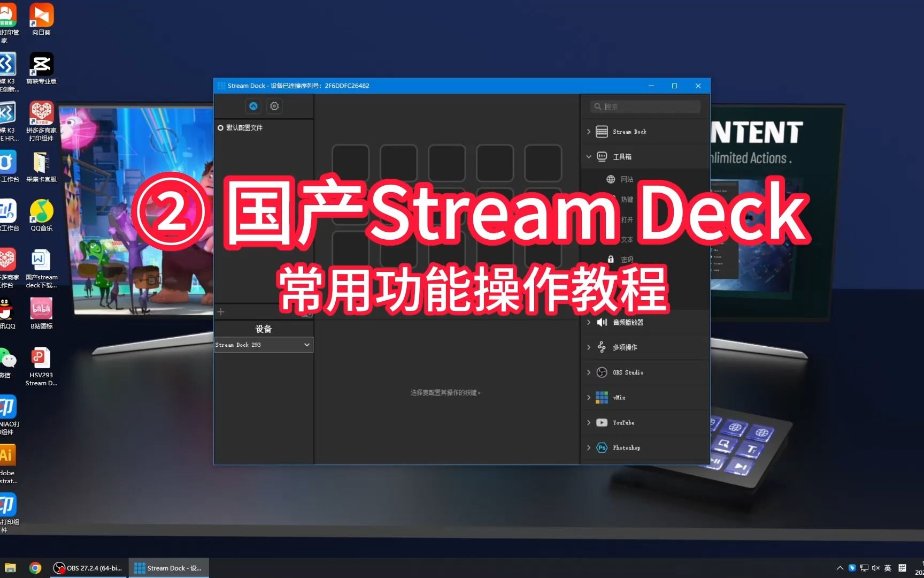Viewport: 924px width, 578px height.
Task: Select the first key slot in the top row
Action: click(351, 163)
